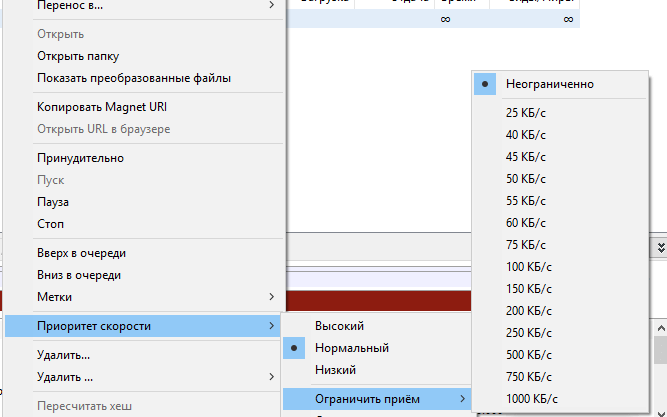This screenshot has width=667, height=417.
Task: Set speed priority to Высокий
Action: [x=339, y=326]
